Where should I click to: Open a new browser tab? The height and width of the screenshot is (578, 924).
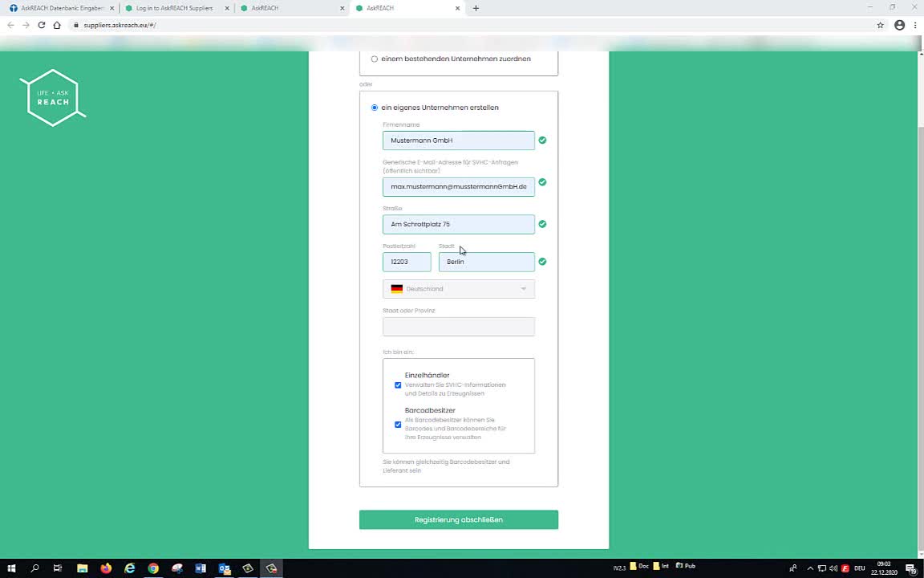[x=476, y=8]
